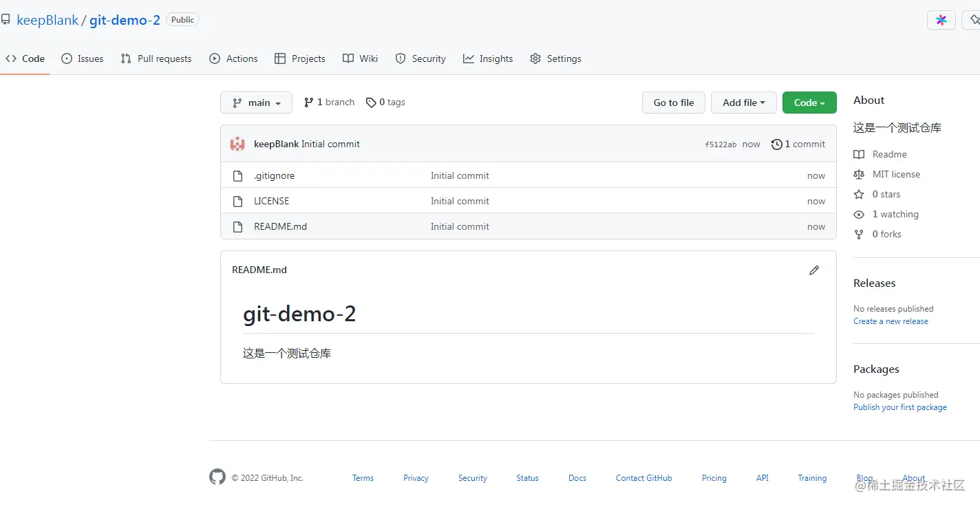Click Initial commit message in README.md row
Image resolution: width=980 pixels, height=507 pixels.
pos(460,227)
